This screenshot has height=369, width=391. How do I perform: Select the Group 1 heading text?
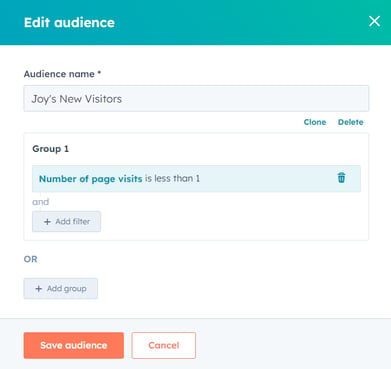click(51, 149)
